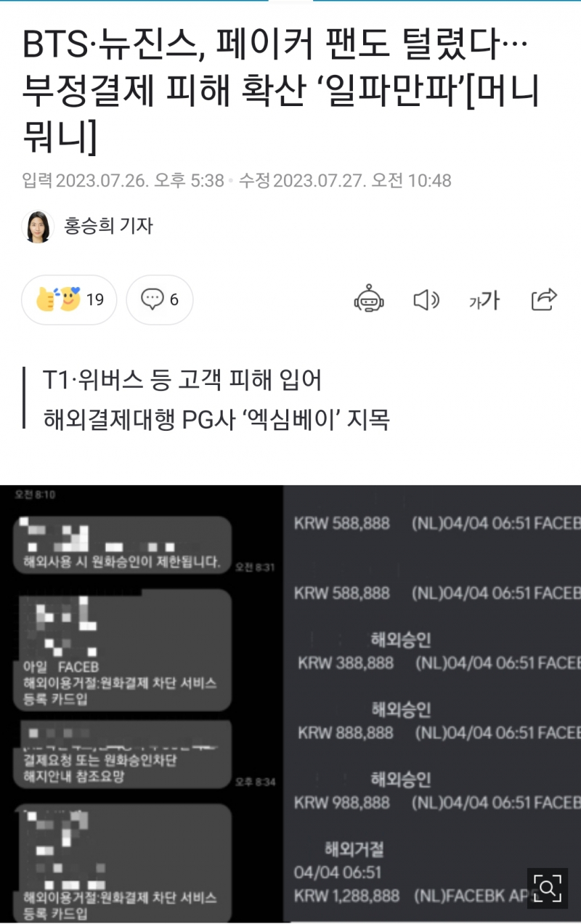Change the font size with 가가 icon
This screenshot has width=581, height=924.
coord(484,299)
